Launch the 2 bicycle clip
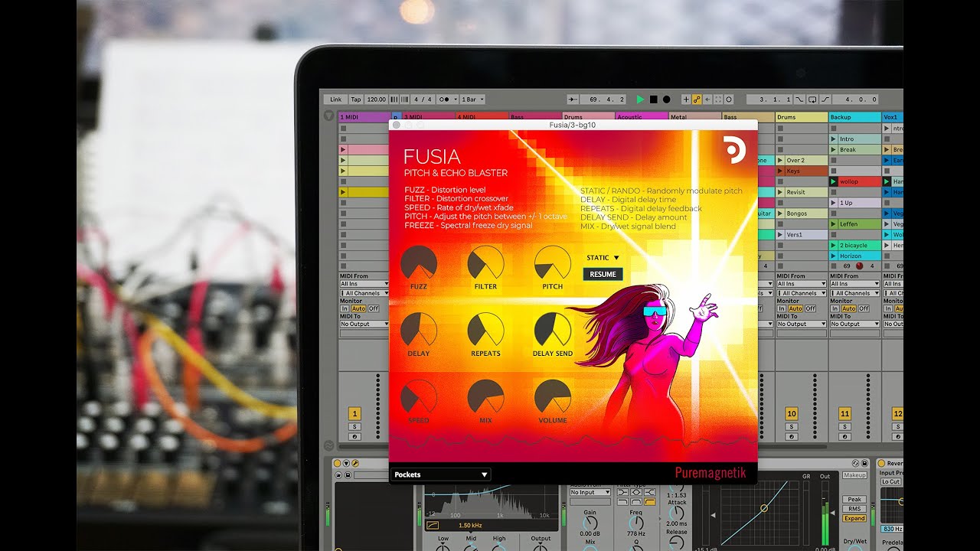This screenshot has width=980, height=551. (834, 246)
